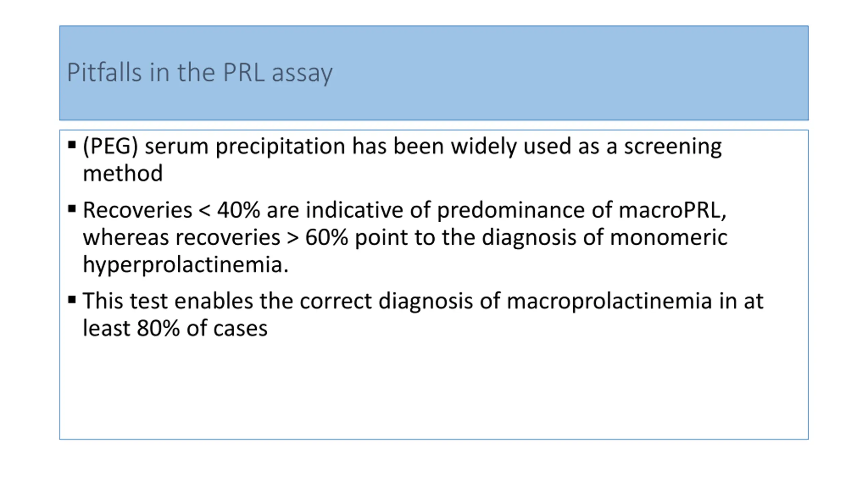Click the word 'whereas' in second bullet
This screenshot has width=868, height=488.
point(126,237)
